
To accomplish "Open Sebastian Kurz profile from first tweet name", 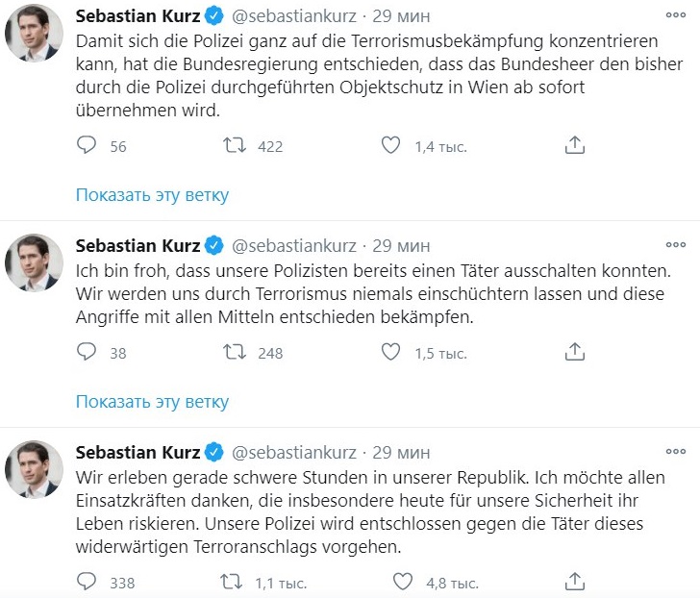I will pyautogui.click(x=137, y=17).
